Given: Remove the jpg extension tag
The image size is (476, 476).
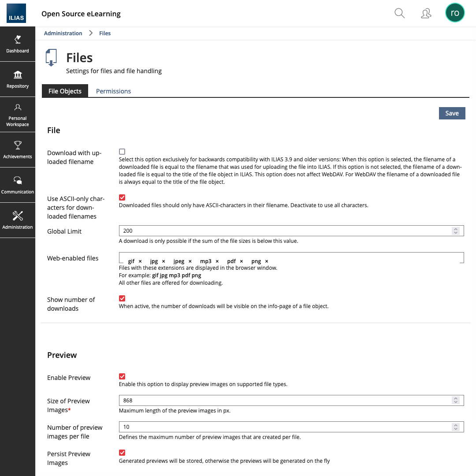Looking at the screenshot, I should coord(164,261).
